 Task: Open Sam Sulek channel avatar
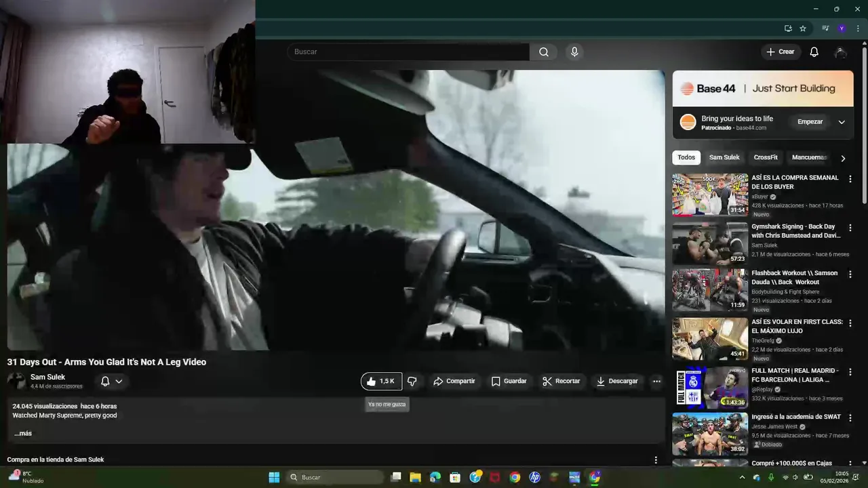click(x=16, y=381)
